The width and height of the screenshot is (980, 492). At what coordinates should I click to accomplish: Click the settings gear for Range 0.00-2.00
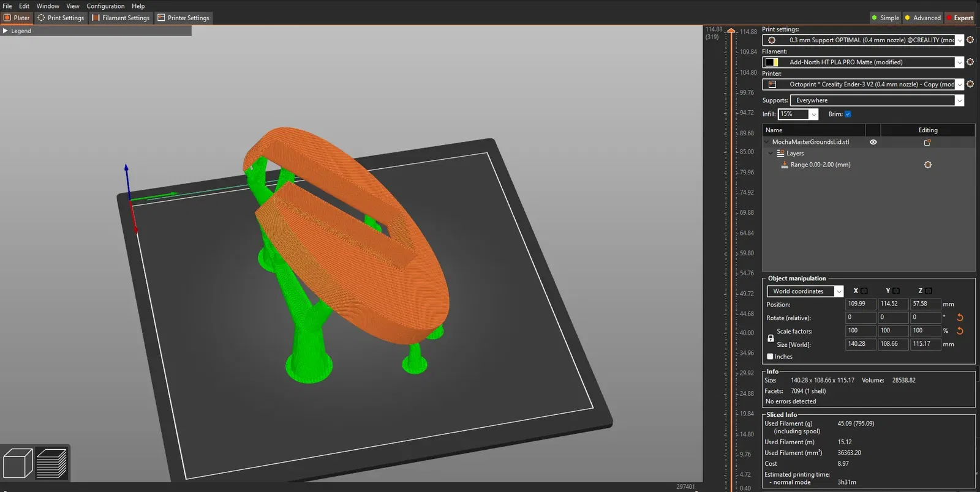[927, 165]
